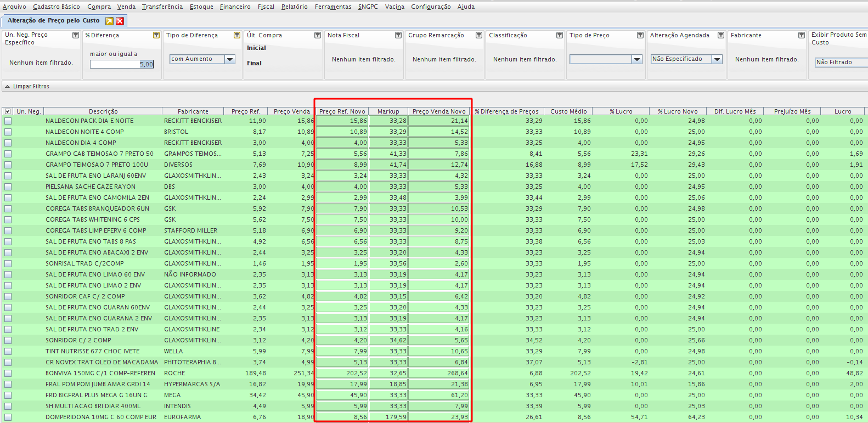Click Preço Venda Novo cell 21,14 for NALDECON PACK

click(439, 121)
